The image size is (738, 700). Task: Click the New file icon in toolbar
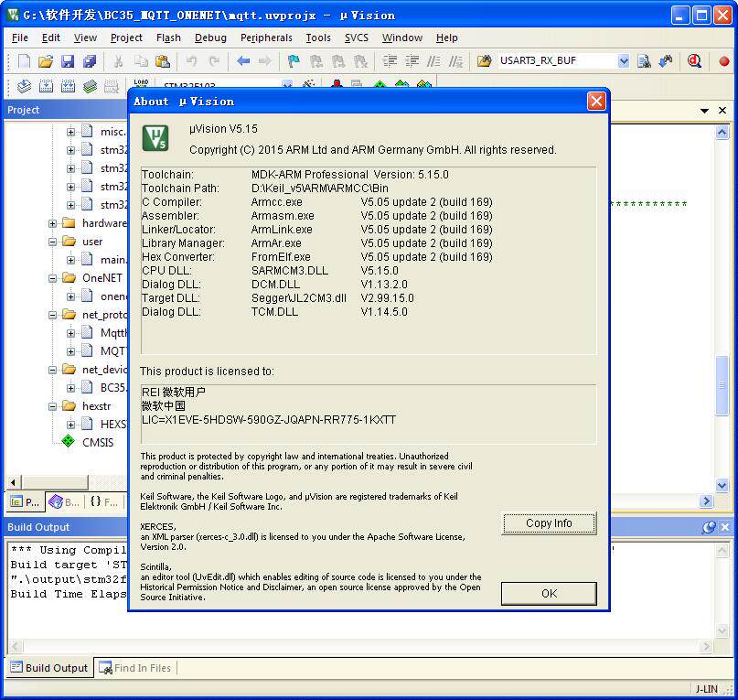tap(24, 61)
